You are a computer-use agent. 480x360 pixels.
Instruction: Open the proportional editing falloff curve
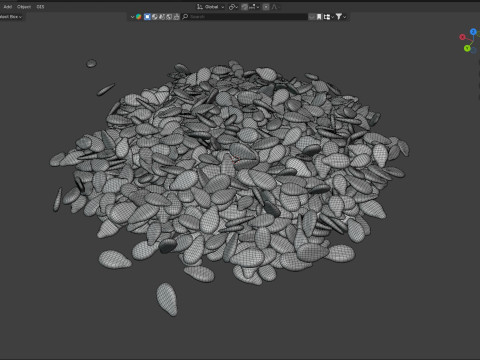coord(275,7)
